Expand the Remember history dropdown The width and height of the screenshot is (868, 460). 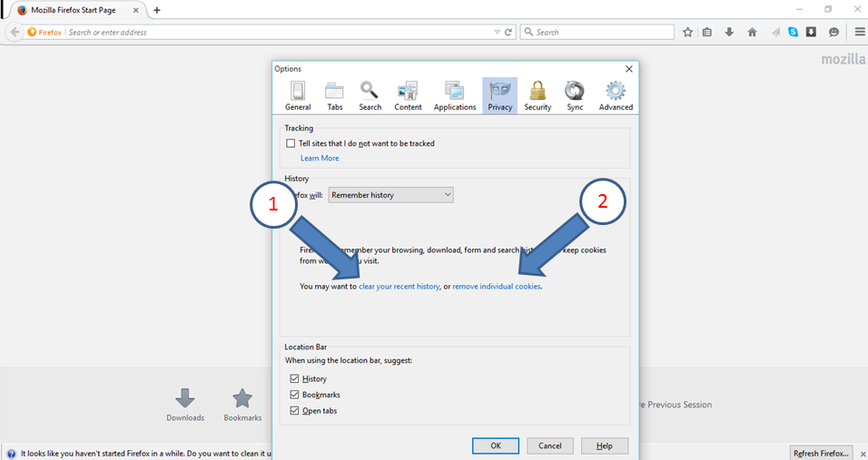coord(390,195)
